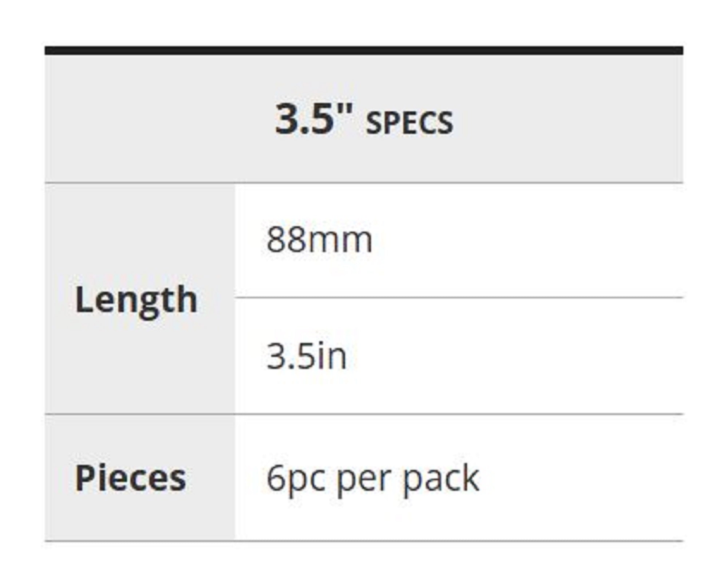Click the "3.5in" length value

[x=306, y=357]
